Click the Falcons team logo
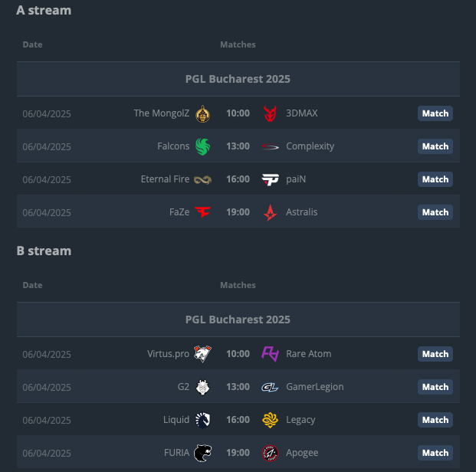Screen dimensions: 476x472 pos(202,146)
